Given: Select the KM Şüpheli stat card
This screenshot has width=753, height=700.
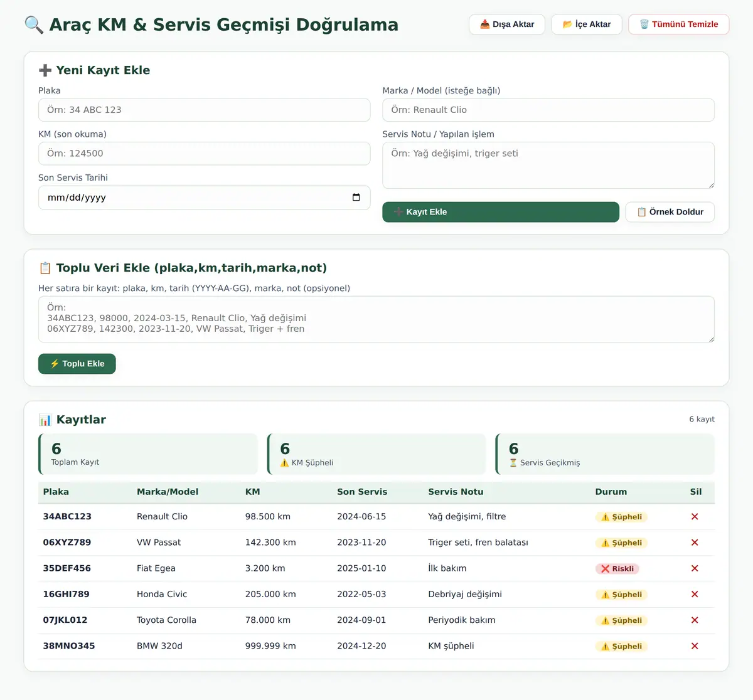Looking at the screenshot, I should coord(376,454).
